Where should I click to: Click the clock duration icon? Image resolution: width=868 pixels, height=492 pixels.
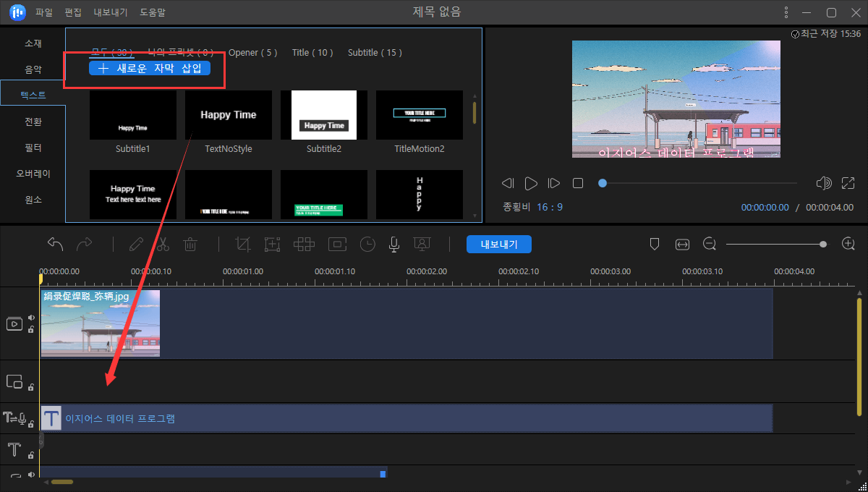coord(367,244)
